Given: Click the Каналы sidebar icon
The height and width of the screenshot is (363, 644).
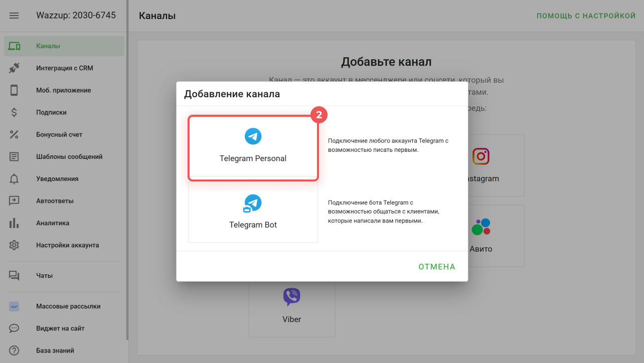Looking at the screenshot, I should tap(14, 46).
